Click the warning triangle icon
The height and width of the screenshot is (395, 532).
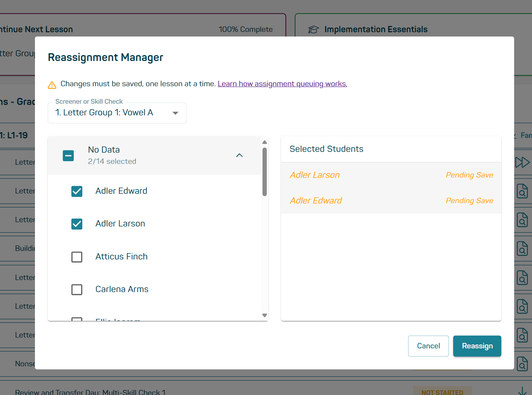52,85
